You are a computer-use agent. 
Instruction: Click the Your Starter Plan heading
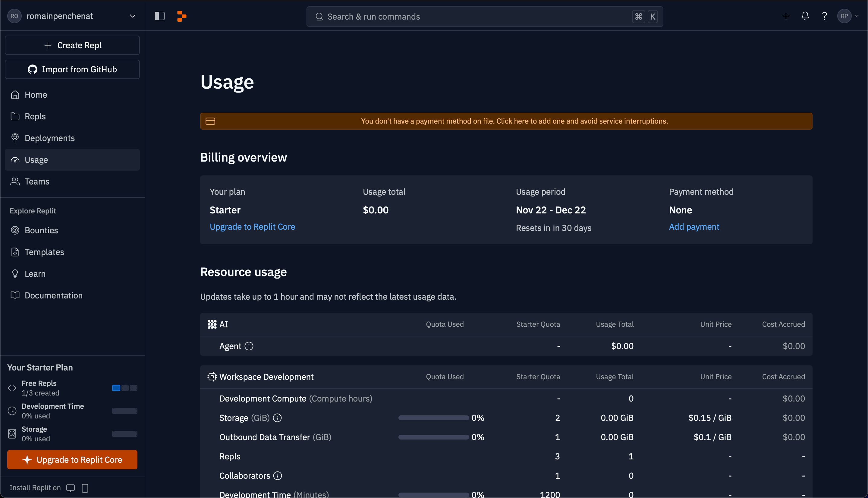[x=40, y=367]
